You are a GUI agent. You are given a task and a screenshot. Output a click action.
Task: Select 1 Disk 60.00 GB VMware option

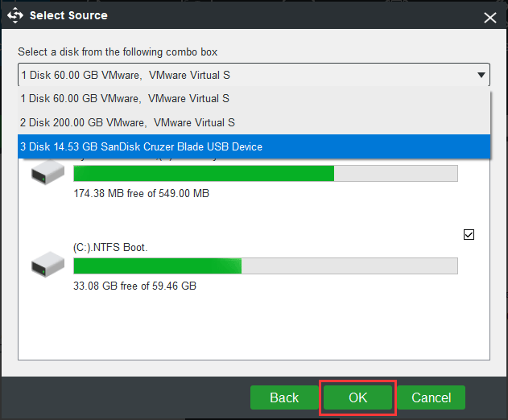124,99
